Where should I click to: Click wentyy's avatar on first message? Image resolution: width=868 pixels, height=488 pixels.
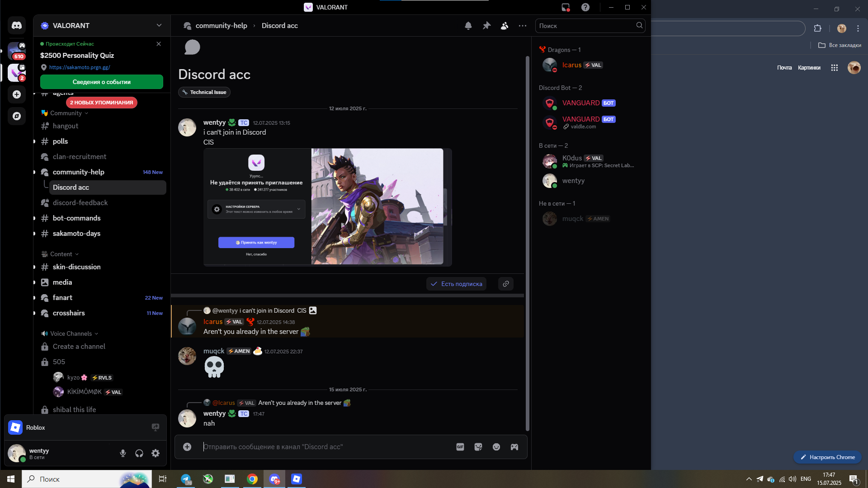tap(187, 127)
